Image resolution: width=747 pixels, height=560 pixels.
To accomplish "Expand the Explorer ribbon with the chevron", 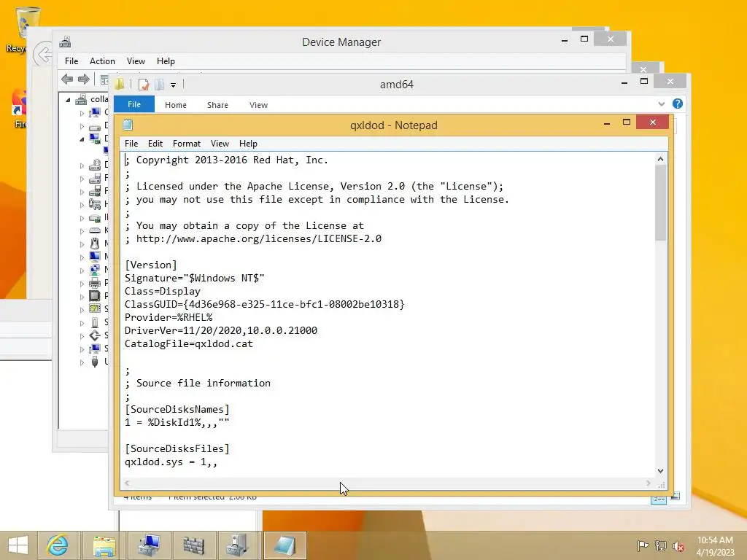I will (661, 104).
